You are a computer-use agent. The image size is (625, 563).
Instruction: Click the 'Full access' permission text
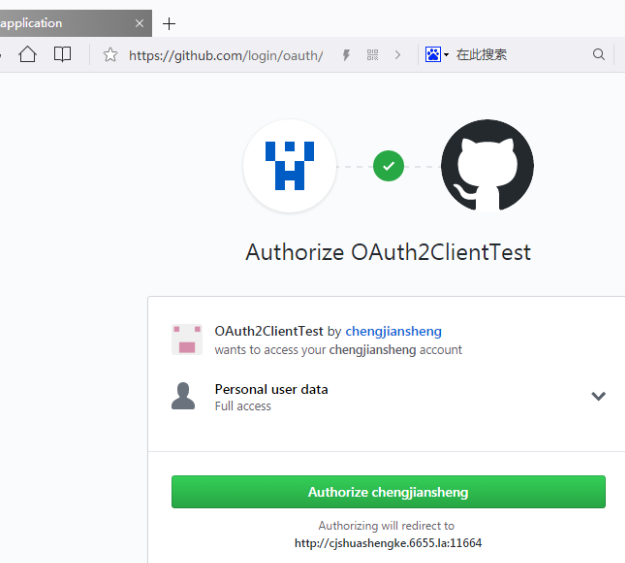tap(243, 406)
